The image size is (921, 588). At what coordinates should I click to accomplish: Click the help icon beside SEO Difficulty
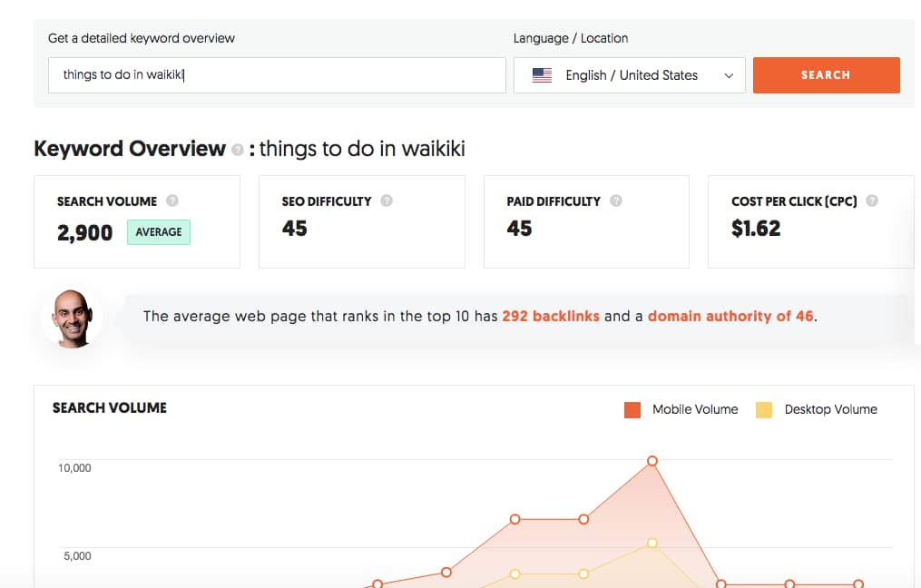[x=387, y=201]
